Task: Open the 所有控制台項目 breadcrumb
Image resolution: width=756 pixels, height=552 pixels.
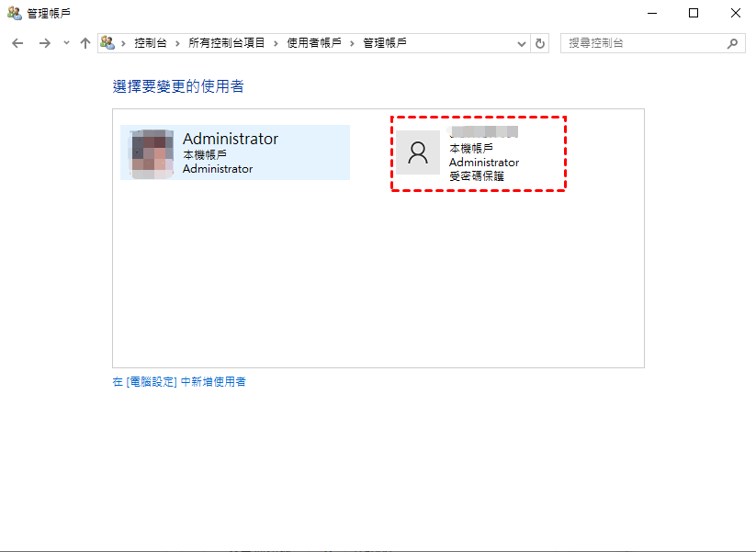Action: coord(226,43)
